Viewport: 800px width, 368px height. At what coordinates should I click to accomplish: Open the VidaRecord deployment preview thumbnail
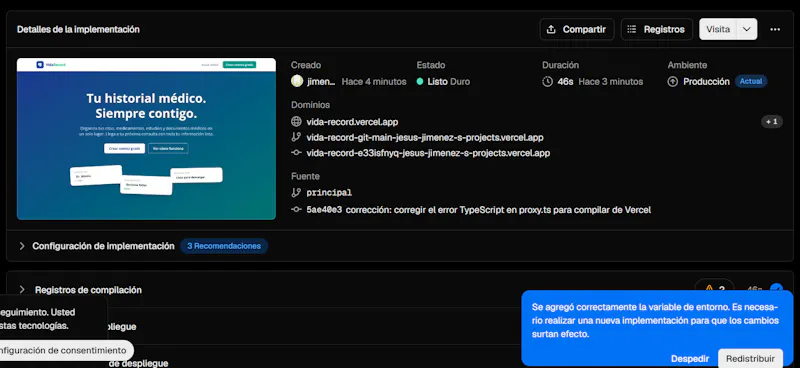[146, 139]
